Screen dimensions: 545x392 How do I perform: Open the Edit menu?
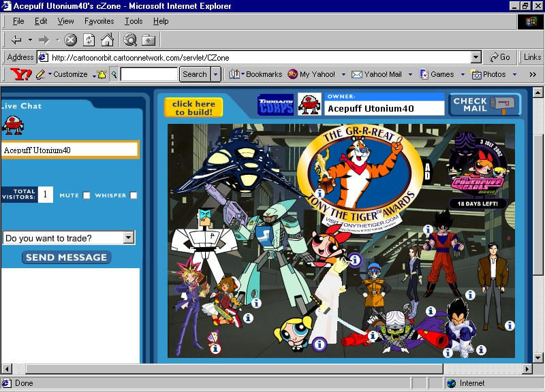(x=41, y=21)
